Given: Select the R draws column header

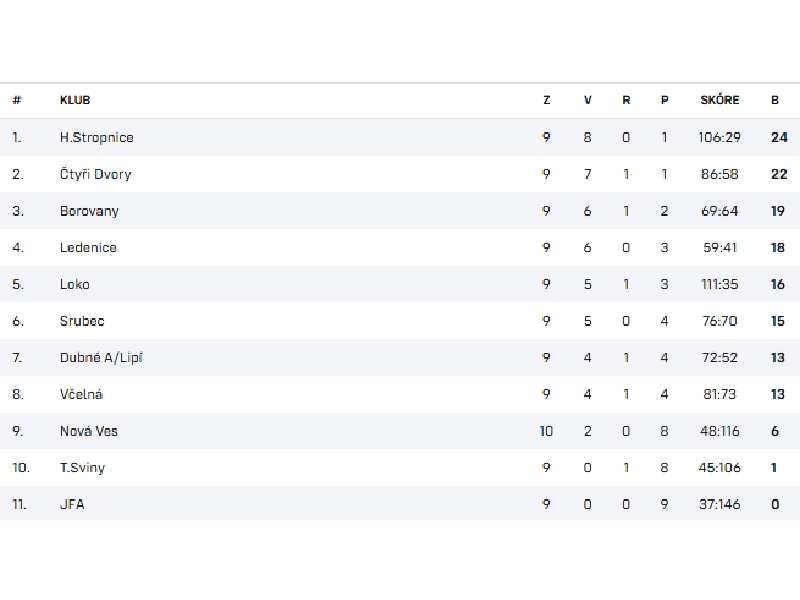Looking at the screenshot, I should tap(626, 100).
